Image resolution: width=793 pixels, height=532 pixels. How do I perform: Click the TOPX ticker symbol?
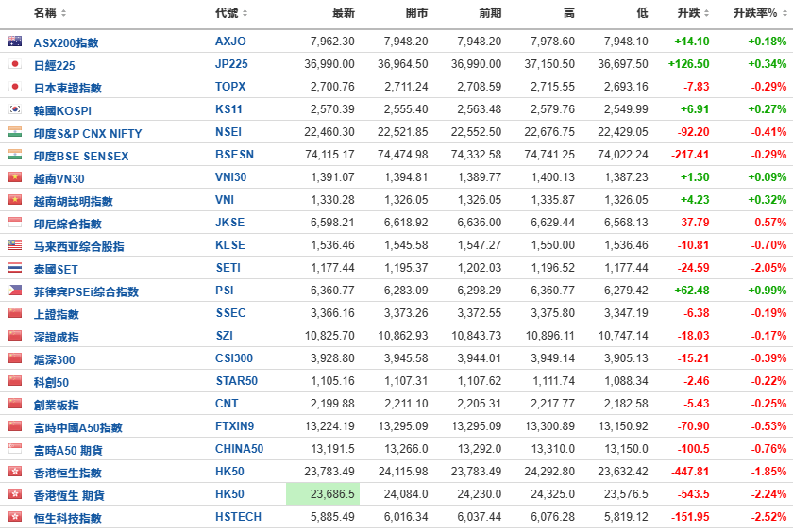coord(230,87)
